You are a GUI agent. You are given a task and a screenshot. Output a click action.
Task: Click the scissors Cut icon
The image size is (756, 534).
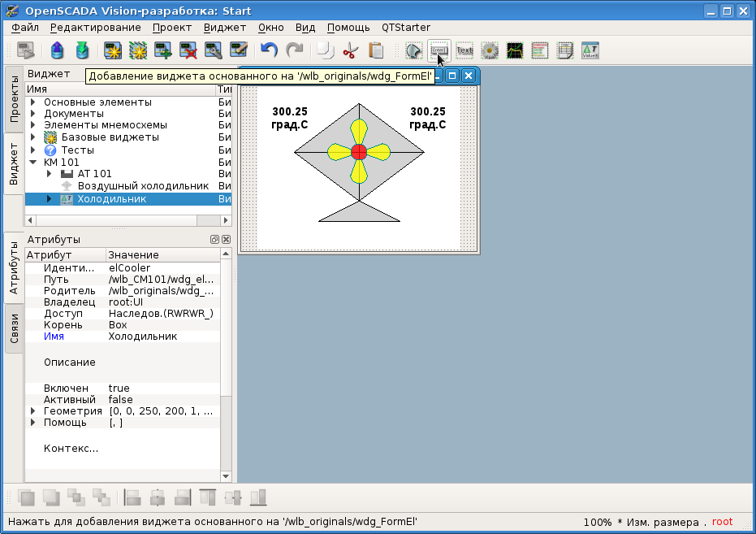(x=350, y=50)
